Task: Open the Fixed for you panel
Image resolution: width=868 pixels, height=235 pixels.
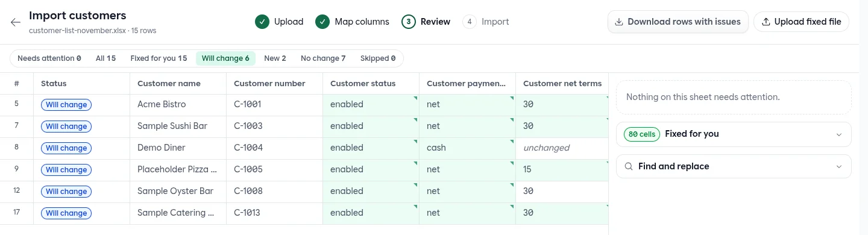Action: (734, 134)
